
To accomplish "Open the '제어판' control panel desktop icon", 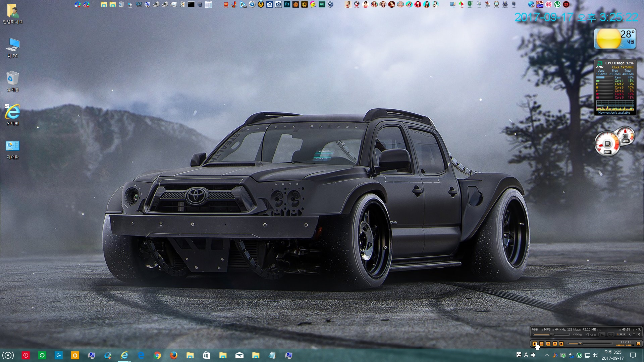I will (13, 149).
